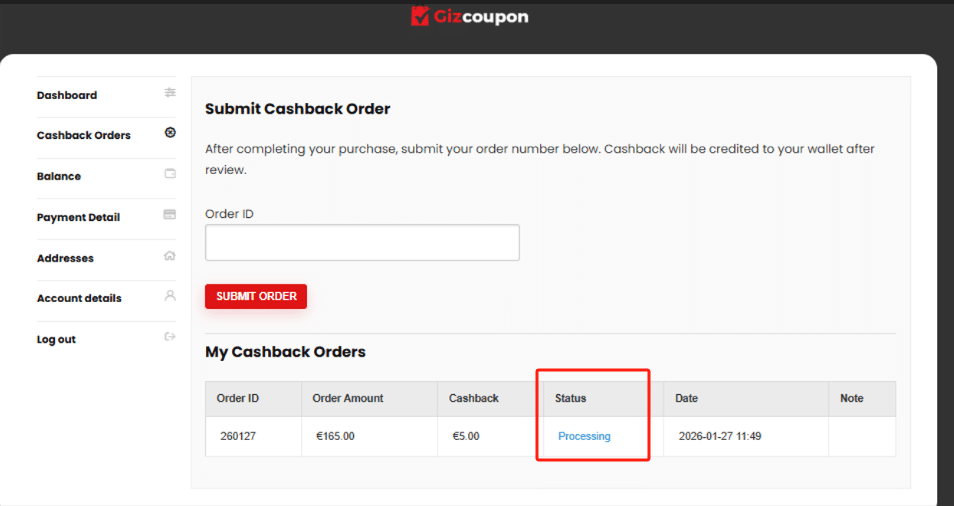Select Payment Detail in sidebar
Image resolution: width=954 pixels, height=506 pixels.
click(x=78, y=217)
